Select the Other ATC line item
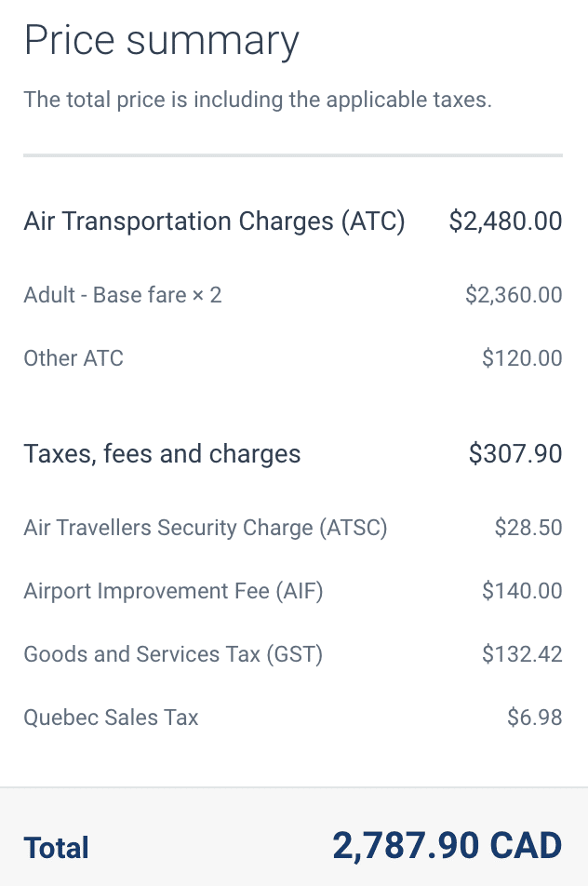Image resolution: width=588 pixels, height=886 pixels. 73,358
